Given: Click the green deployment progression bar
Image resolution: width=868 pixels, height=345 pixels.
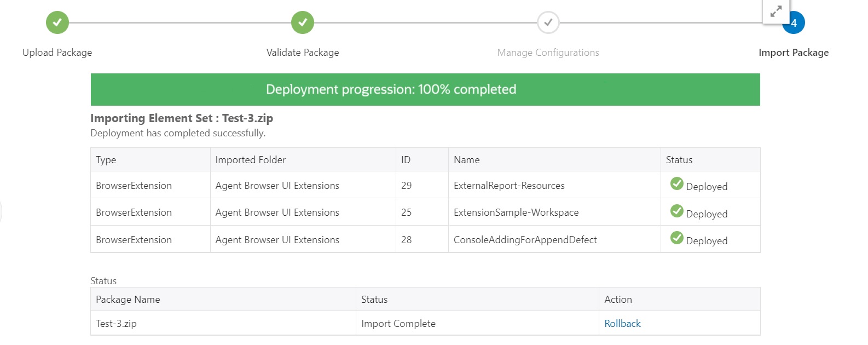Looking at the screenshot, I should [425, 89].
